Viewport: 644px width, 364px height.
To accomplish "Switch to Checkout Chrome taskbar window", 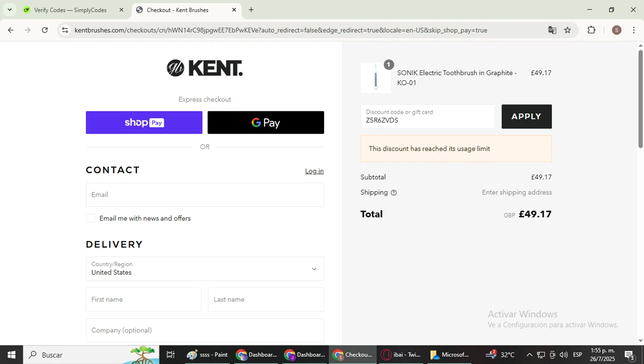I will (353, 355).
